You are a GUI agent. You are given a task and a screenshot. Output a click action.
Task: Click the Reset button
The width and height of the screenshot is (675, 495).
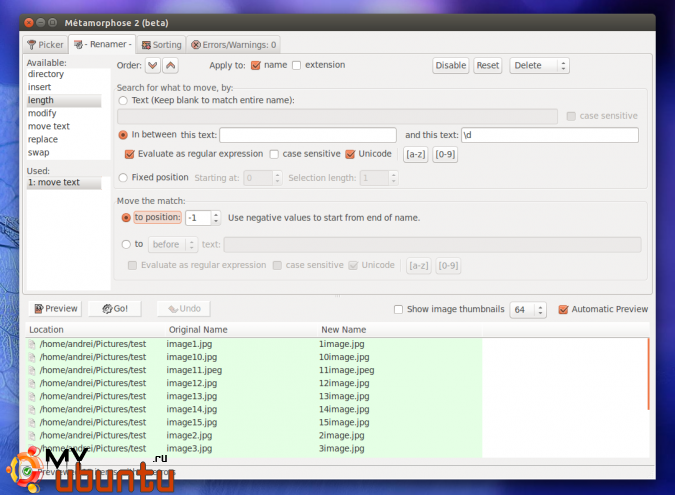487,66
